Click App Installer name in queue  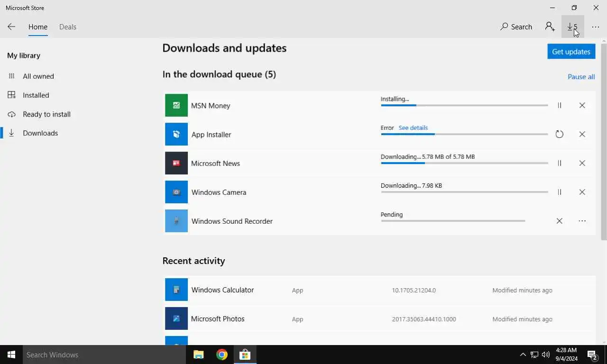[x=211, y=135]
